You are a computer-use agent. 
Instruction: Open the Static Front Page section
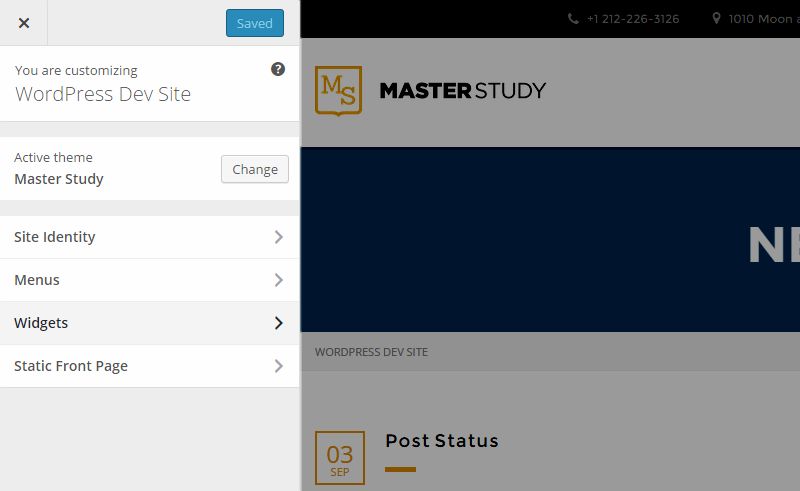click(149, 366)
